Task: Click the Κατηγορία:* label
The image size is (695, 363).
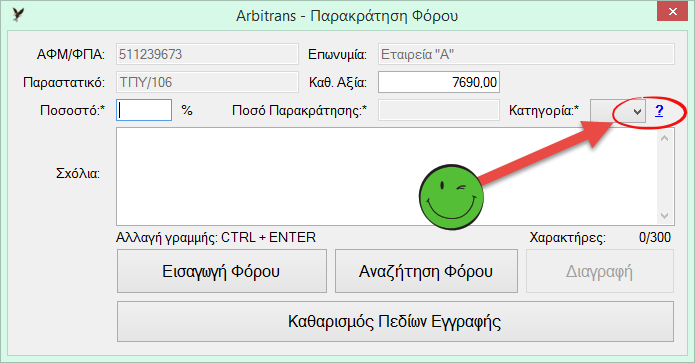Action: [x=544, y=110]
